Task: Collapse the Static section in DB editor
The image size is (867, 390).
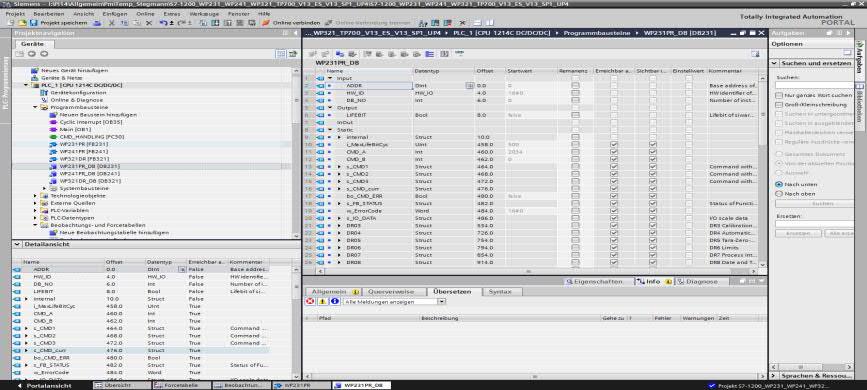Action: pyautogui.click(x=330, y=129)
